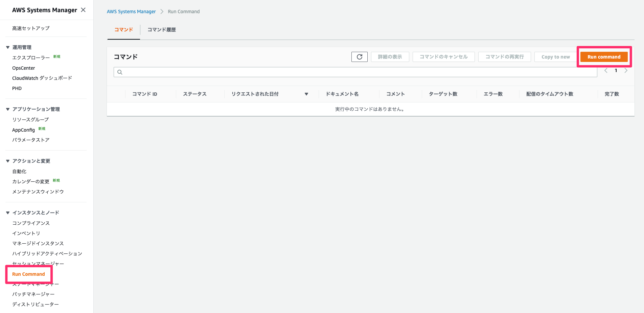Viewport: 644px width, 313px height.
Task: Switch to the コマンド履歴 tab
Action: [x=162, y=30]
